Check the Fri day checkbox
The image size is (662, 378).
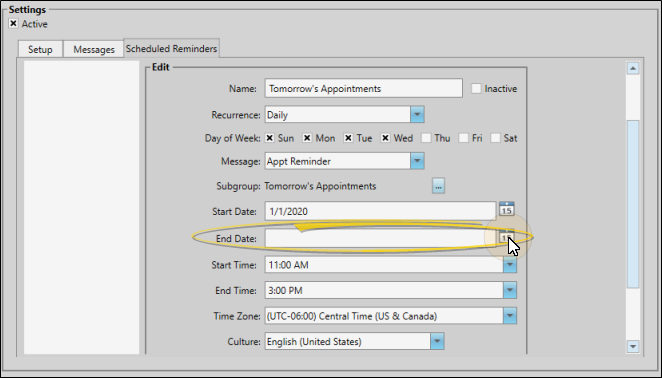point(464,138)
